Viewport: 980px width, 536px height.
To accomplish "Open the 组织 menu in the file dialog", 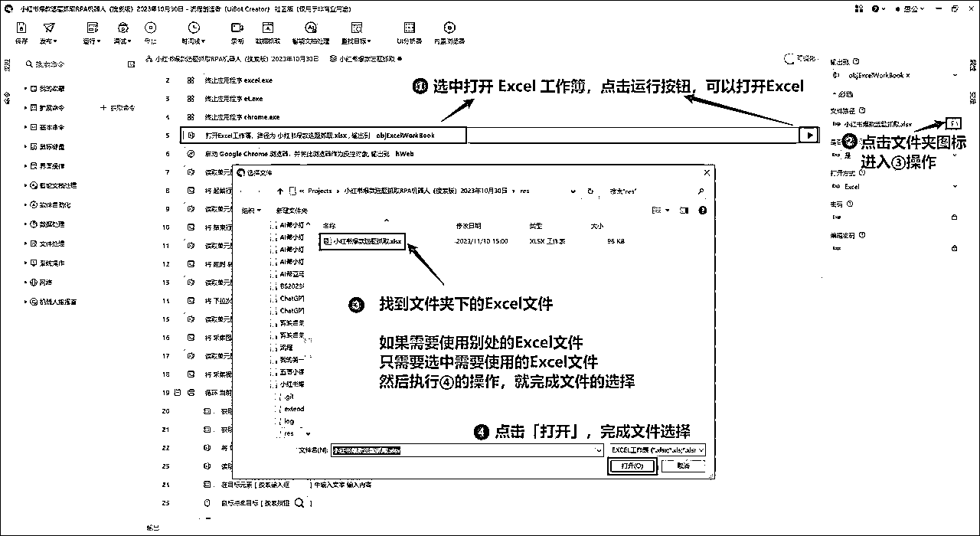I will pyautogui.click(x=251, y=211).
